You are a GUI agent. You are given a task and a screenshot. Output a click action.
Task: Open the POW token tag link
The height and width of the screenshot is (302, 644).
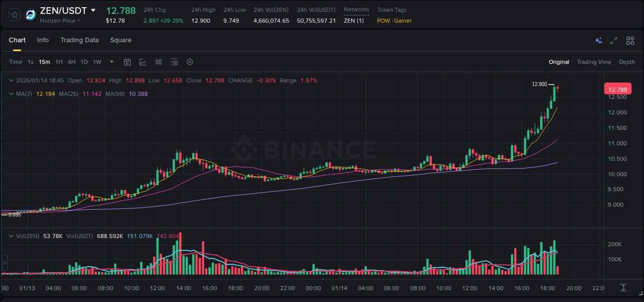383,21
